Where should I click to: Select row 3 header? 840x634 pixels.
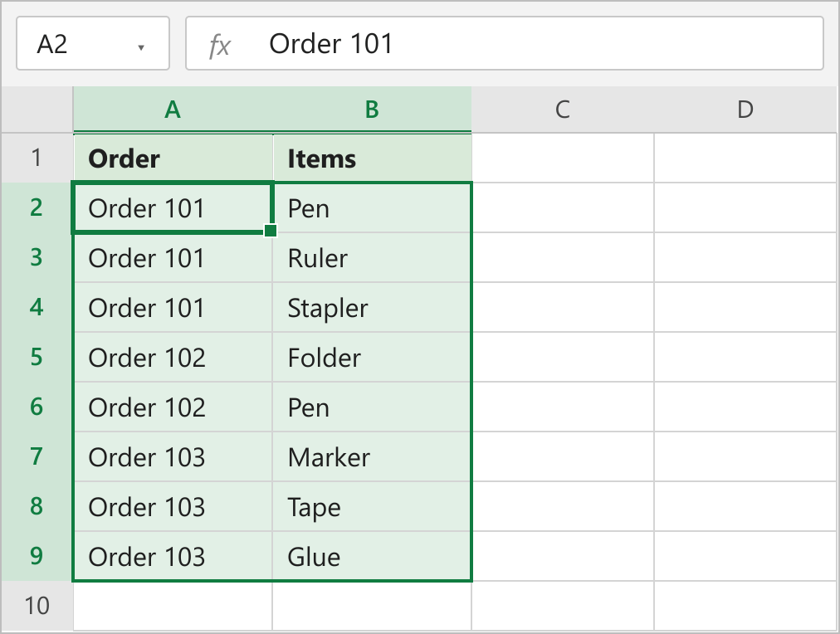(37, 257)
